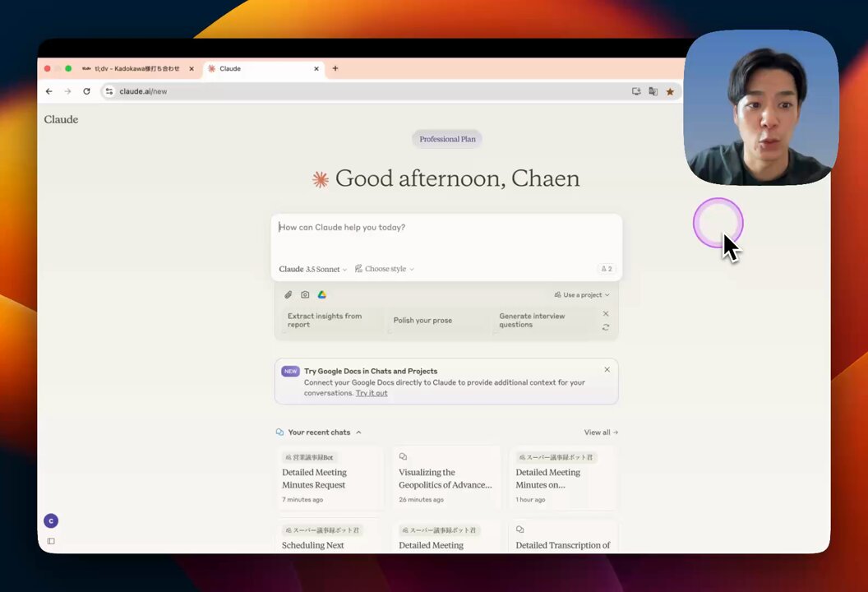The image size is (868, 592).
Task: Open a new browser tab with plus
Action: [x=335, y=68]
